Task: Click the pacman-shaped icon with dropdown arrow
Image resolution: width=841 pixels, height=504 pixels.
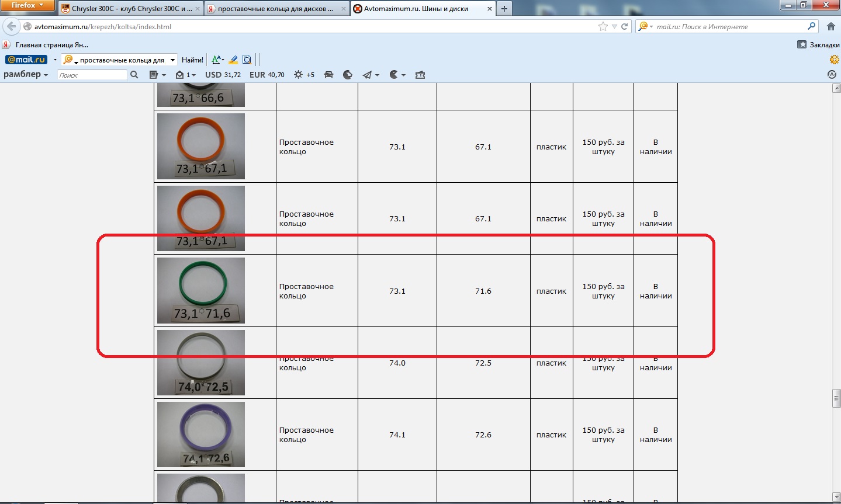Action: [x=394, y=75]
